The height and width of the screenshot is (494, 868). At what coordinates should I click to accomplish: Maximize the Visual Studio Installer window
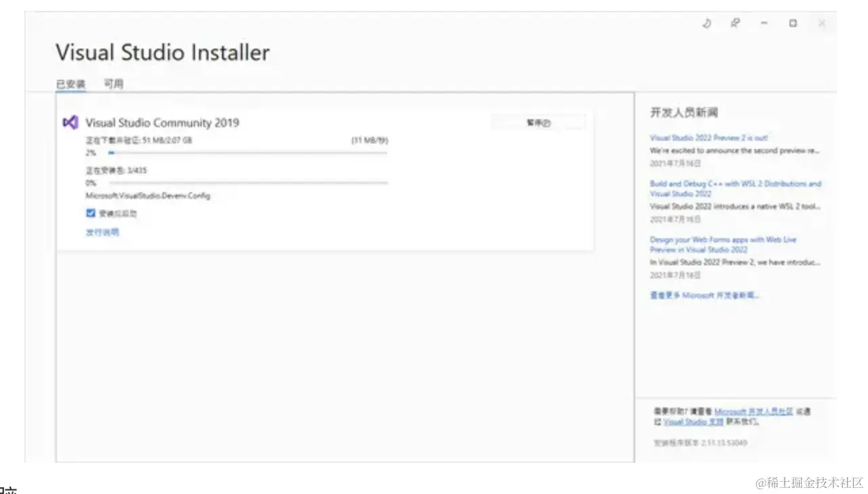tap(793, 23)
